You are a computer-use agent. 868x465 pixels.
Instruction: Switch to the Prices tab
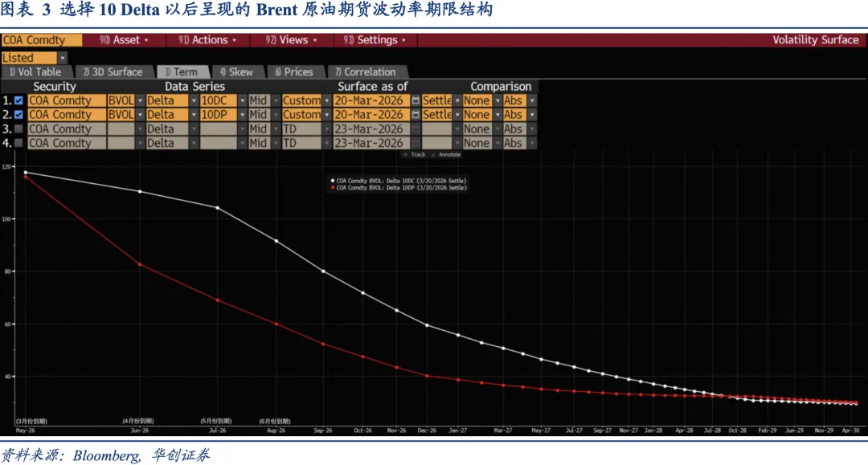(294, 72)
